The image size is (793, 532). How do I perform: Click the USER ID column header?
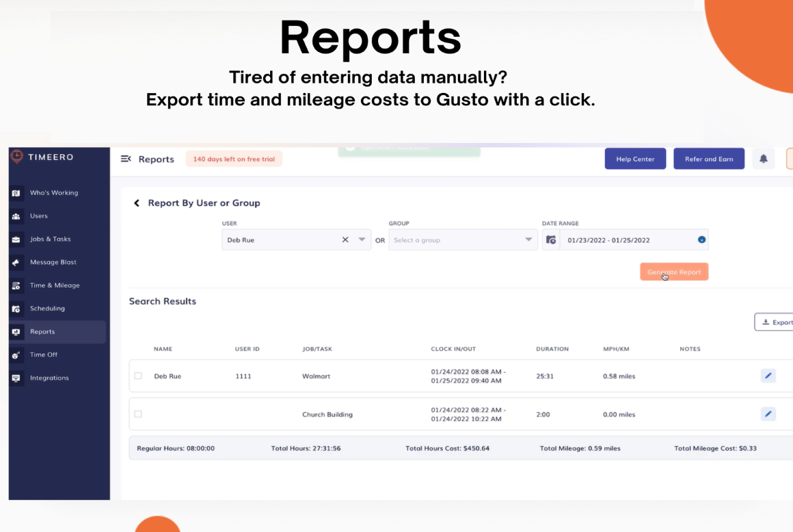coord(247,349)
